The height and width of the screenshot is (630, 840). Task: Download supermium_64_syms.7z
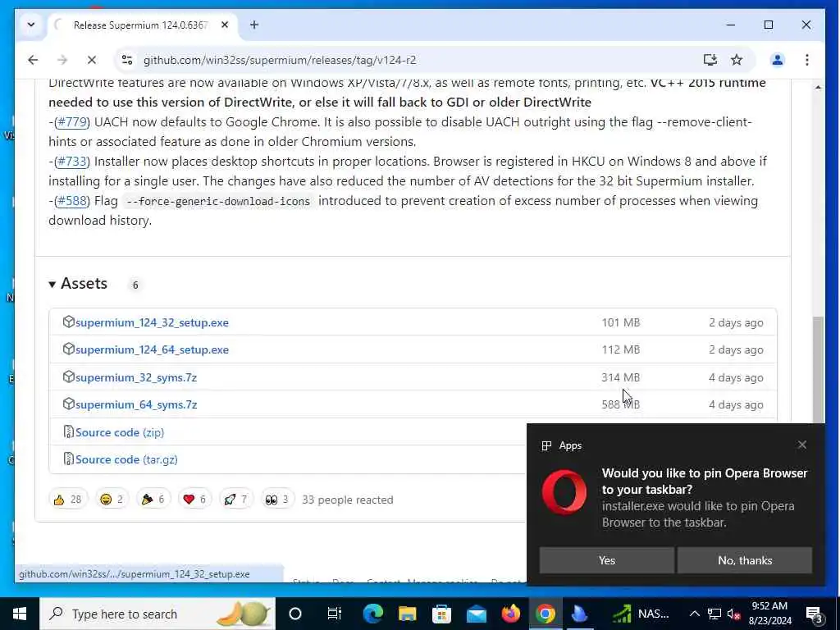click(x=136, y=405)
